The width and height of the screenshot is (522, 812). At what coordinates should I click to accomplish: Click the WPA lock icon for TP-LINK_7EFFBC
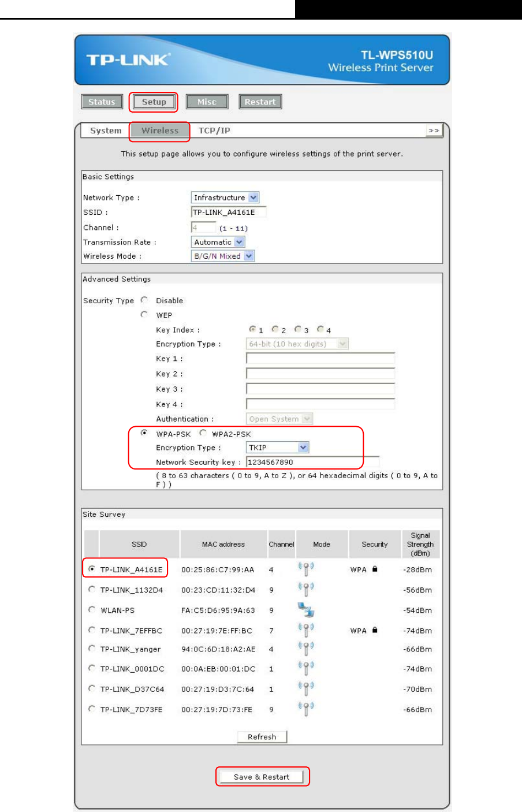375,630
